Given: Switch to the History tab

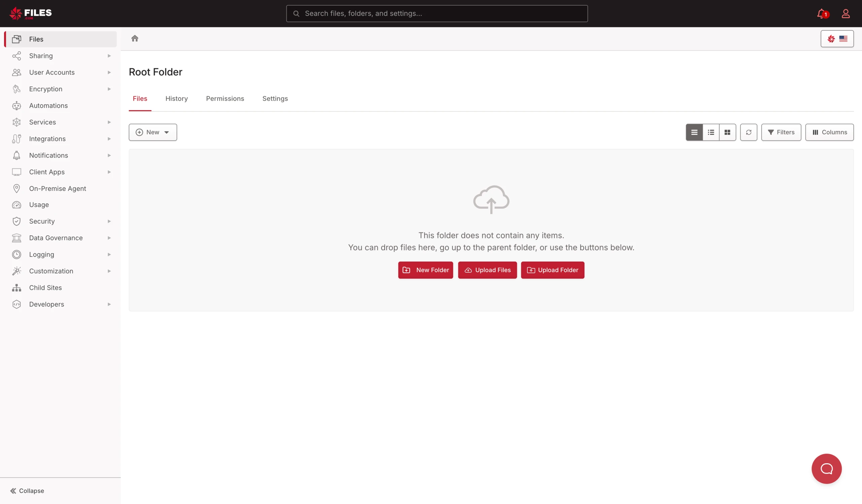Looking at the screenshot, I should point(176,99).
